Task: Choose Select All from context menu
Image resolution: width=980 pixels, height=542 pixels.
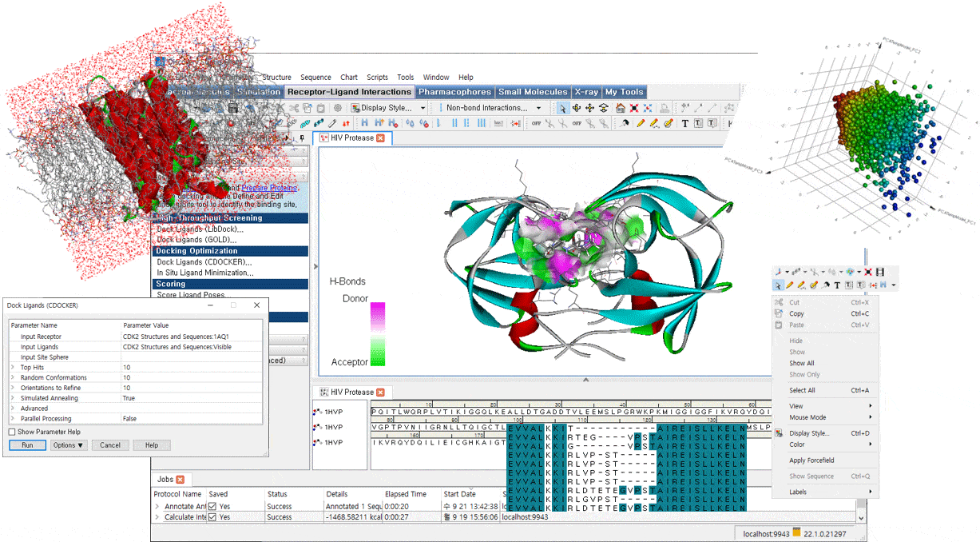Action: click(x=803, y=391)
